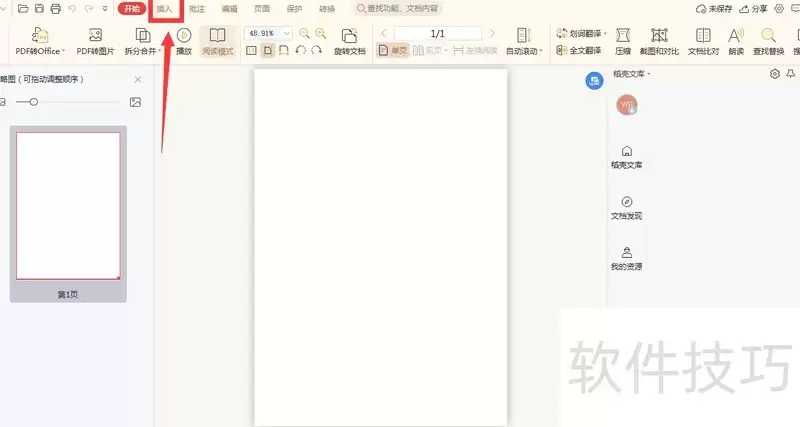Open the PDF转Office converter
Image resolution: width=800 pixels, height=427 pixels.
[40, 41]
